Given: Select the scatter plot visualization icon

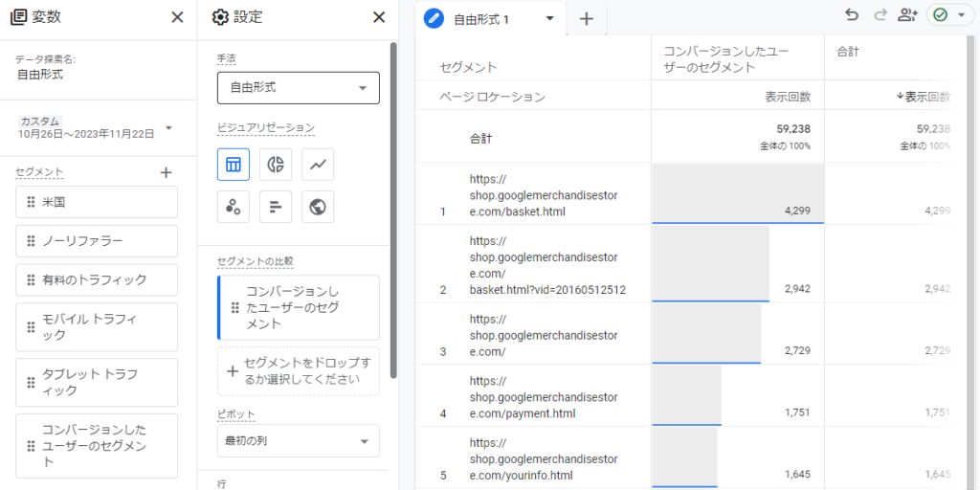Looking at the screenshot, I should pos(234,207).
